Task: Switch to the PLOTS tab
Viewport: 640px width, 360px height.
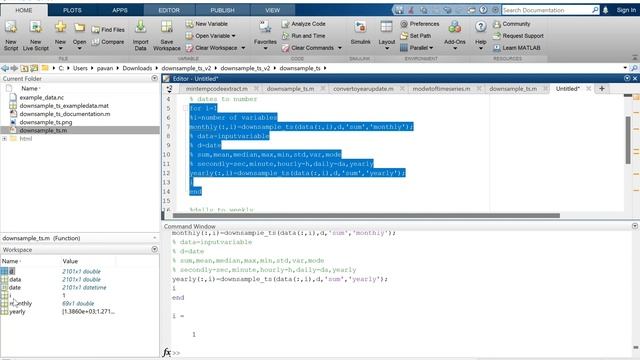Action: 72,10
